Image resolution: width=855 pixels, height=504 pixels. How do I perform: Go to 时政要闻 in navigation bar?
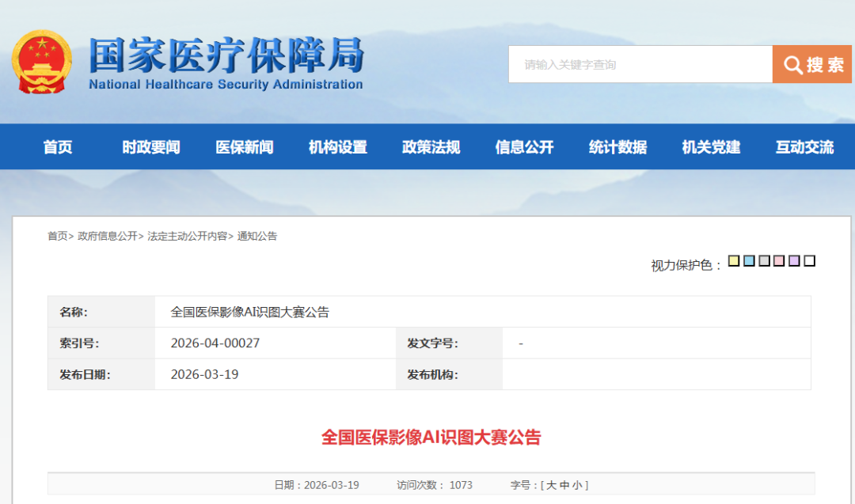click(150, 147)
